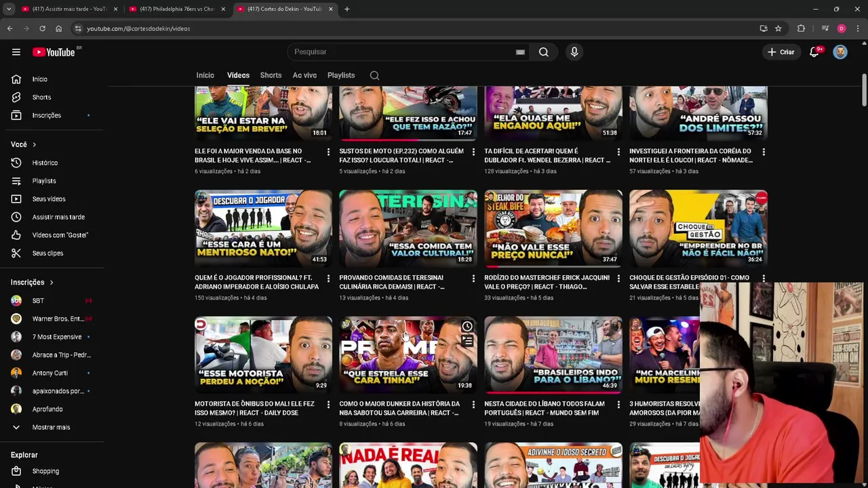Viewport: 868px width, 488px height.
Task: Open options for "QUEM É O JOGADOR PROFISSIONAL" video
Action: click(328, 279)
